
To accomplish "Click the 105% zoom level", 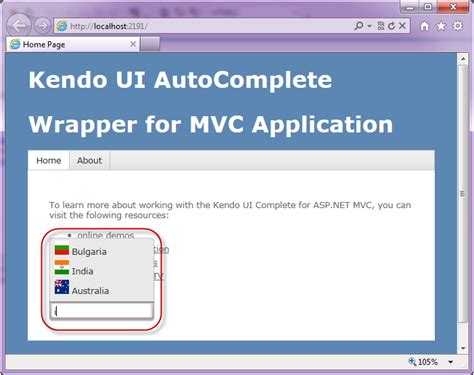I will click(x=428, y=362).
